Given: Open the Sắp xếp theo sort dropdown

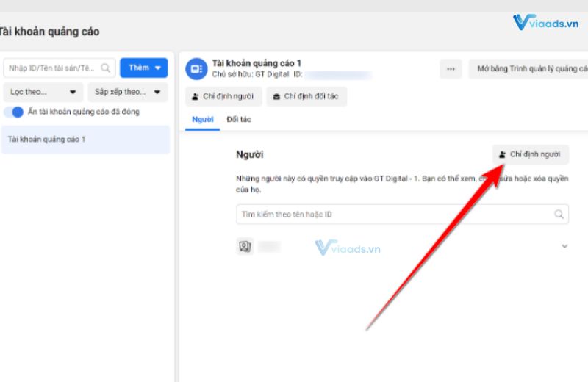Looking at the screenshot, I should click(x=127, y=92).
